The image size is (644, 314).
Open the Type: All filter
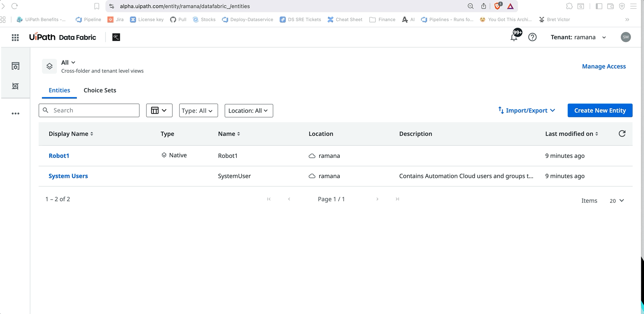[198, 110]
